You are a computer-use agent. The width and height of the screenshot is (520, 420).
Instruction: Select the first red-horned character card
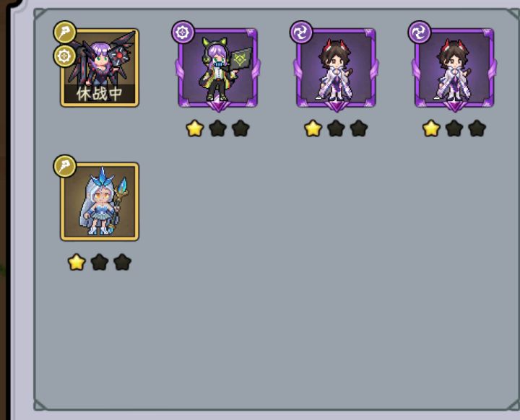coord(336,69)
